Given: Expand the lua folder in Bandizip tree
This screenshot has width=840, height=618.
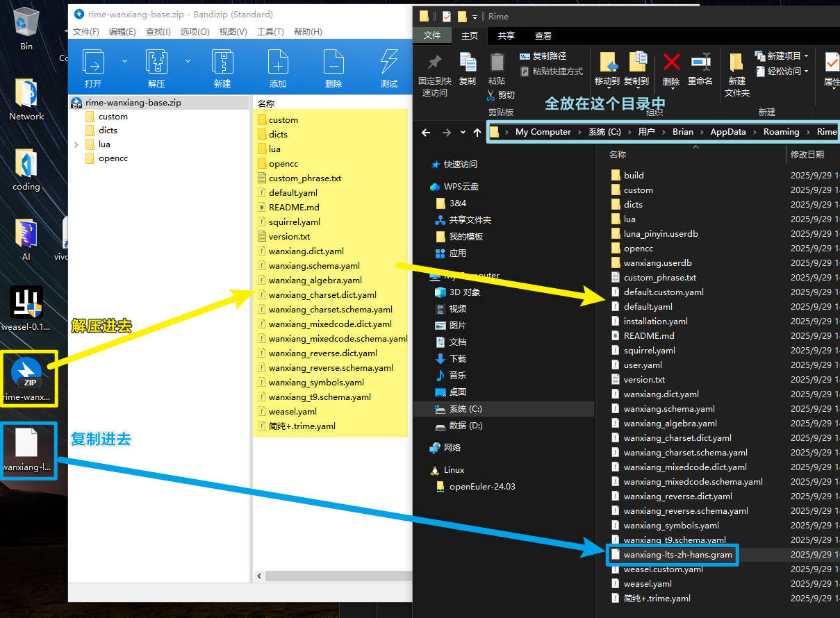Looking at the screenshot, I should 76,144.
